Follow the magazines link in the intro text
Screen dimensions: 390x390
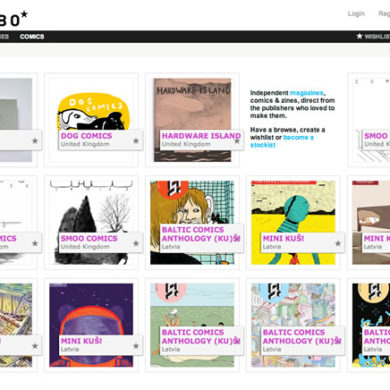(x=307, y=93)
